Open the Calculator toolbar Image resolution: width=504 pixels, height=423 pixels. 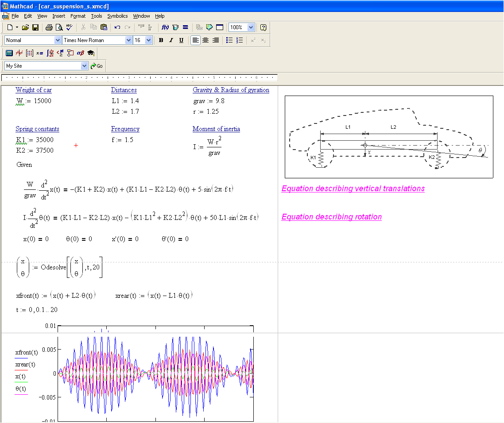coord(9,53)
